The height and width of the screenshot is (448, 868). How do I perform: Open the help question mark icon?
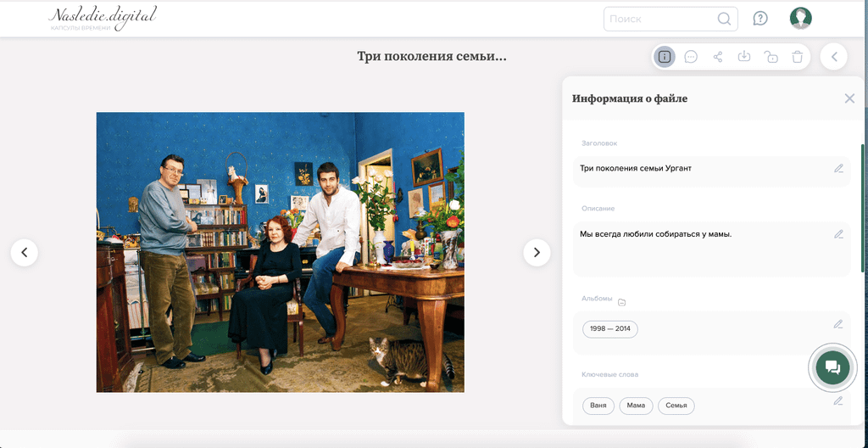coord(760,19)
